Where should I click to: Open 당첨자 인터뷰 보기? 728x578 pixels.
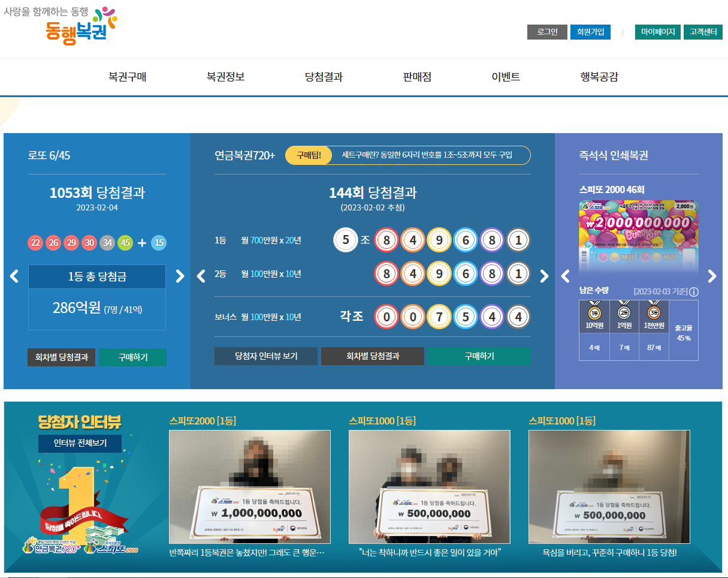click(266, 356)
